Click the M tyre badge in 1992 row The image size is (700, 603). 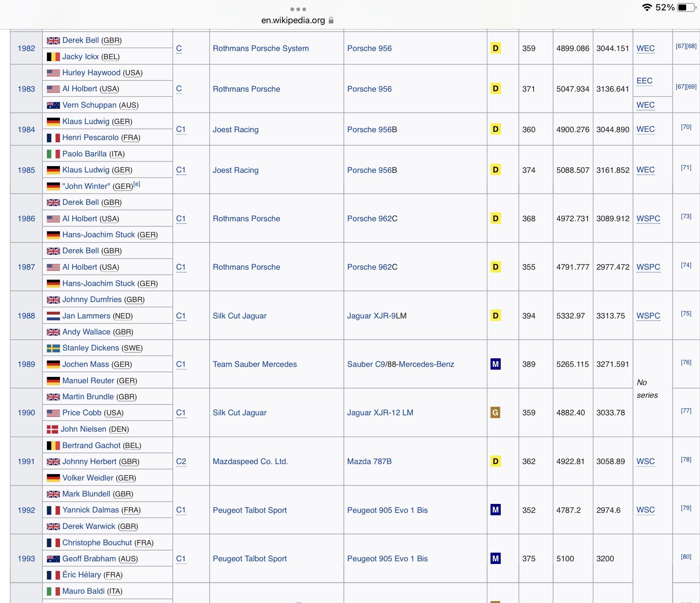(x=496, y=510)
